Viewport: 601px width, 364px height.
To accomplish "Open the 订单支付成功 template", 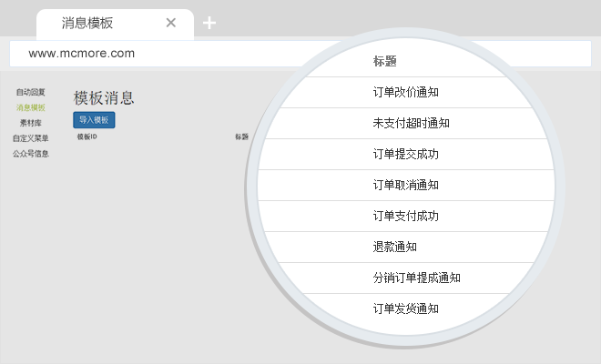I will (406, 217).
